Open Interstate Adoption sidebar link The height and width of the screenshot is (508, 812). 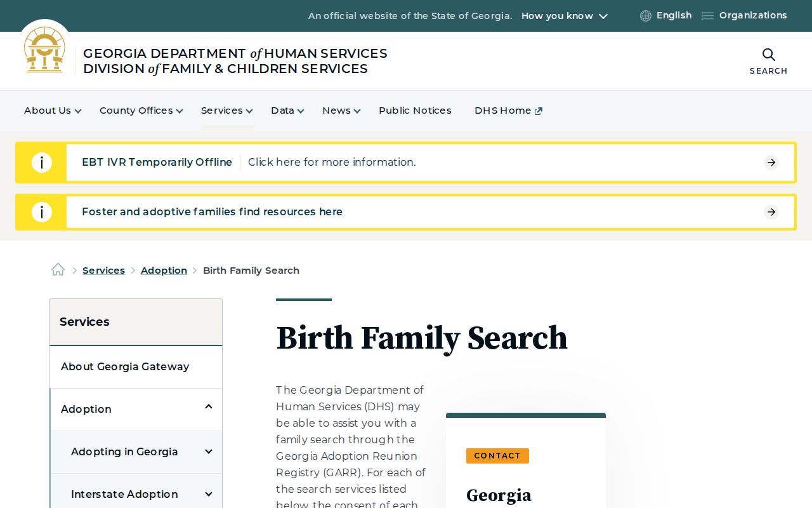tap(124, 495)
